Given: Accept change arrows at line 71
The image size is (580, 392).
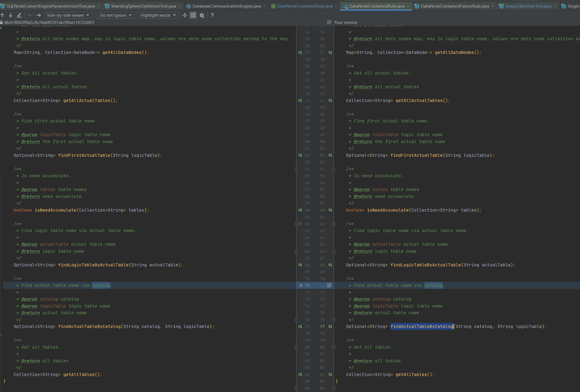Looking at the screenshot, I should pyautogui.click(x=301, y=285).
